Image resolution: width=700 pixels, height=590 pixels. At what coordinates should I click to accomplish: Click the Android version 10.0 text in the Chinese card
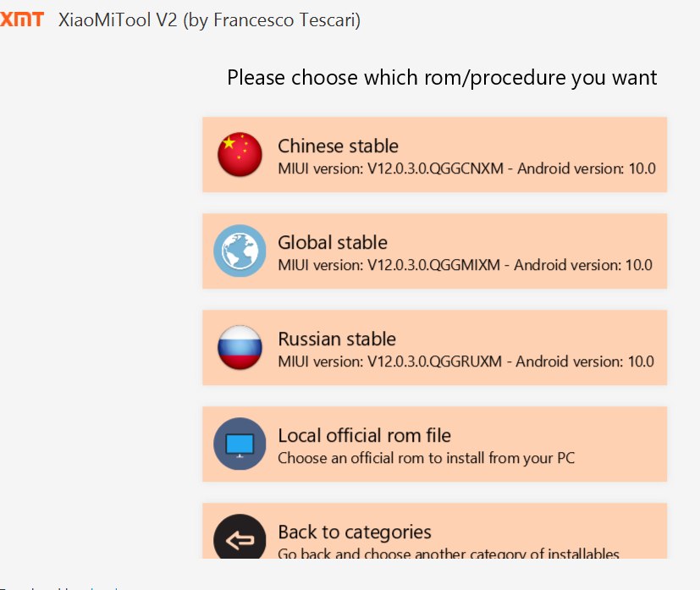(587, 168)
